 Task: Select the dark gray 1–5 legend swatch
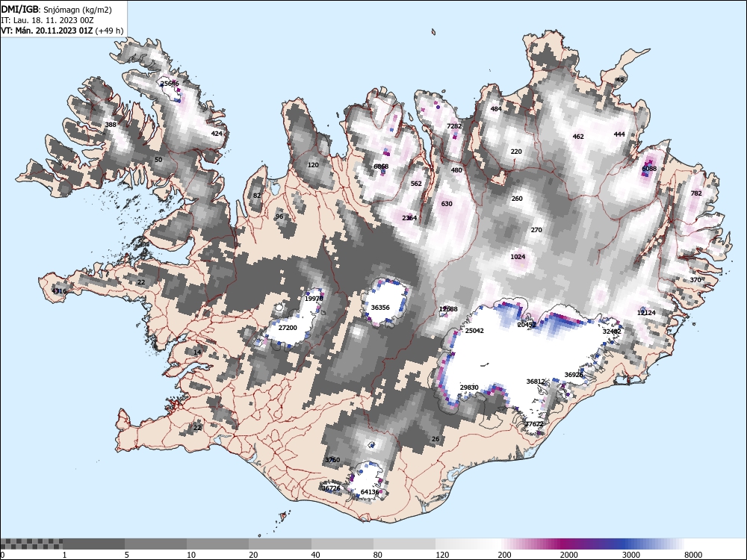click(x=93, y=544)
